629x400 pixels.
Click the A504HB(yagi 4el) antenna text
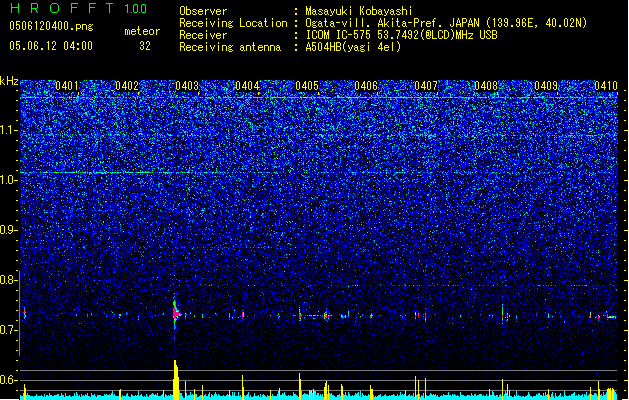[x=353, y=47]
